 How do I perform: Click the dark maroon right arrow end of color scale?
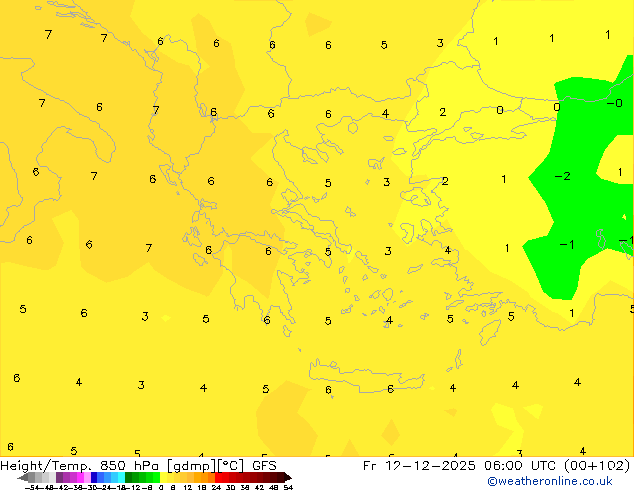(287, 478)
